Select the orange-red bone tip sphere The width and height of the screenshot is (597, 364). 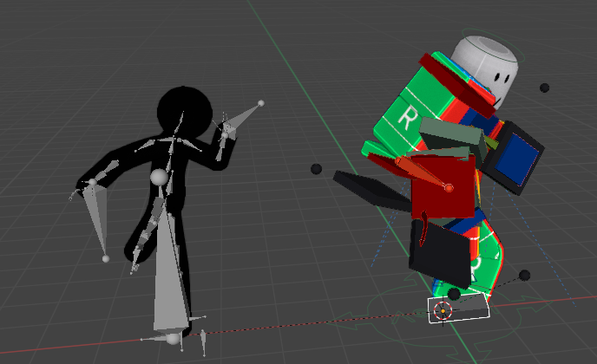point(449,188)
